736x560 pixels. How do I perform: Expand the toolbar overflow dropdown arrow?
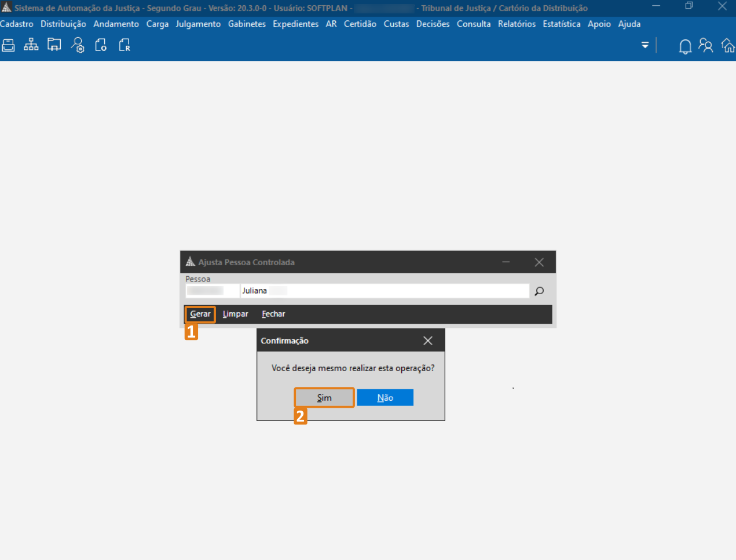(x=645, y=45)
